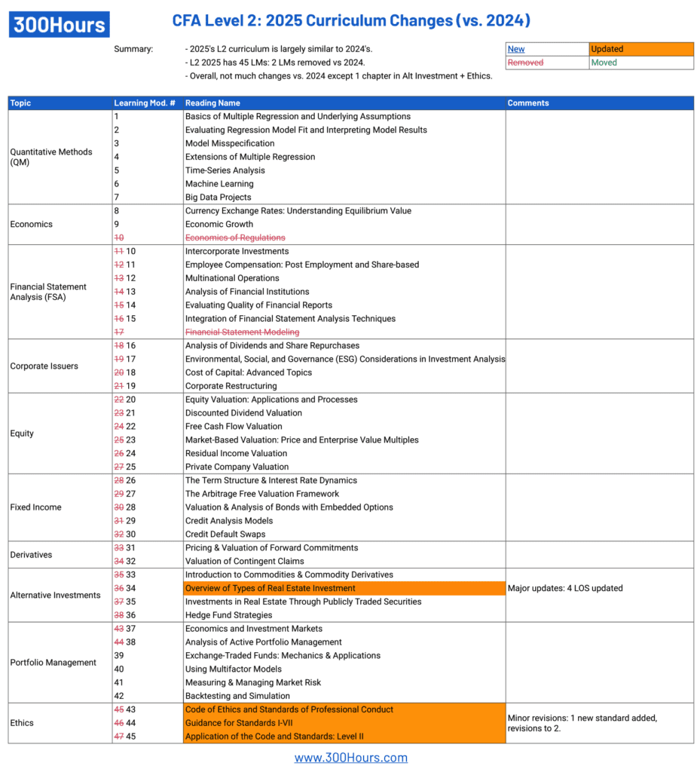Click the 'New' legend link
Screen dimensions: 700x772
pos(516,49)
